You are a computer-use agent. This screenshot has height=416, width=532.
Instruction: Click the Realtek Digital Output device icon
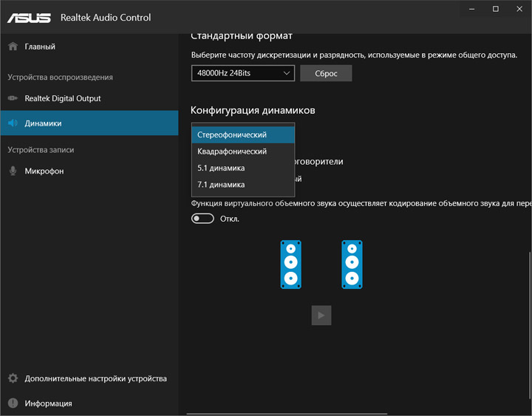click(x=13, y=98)
